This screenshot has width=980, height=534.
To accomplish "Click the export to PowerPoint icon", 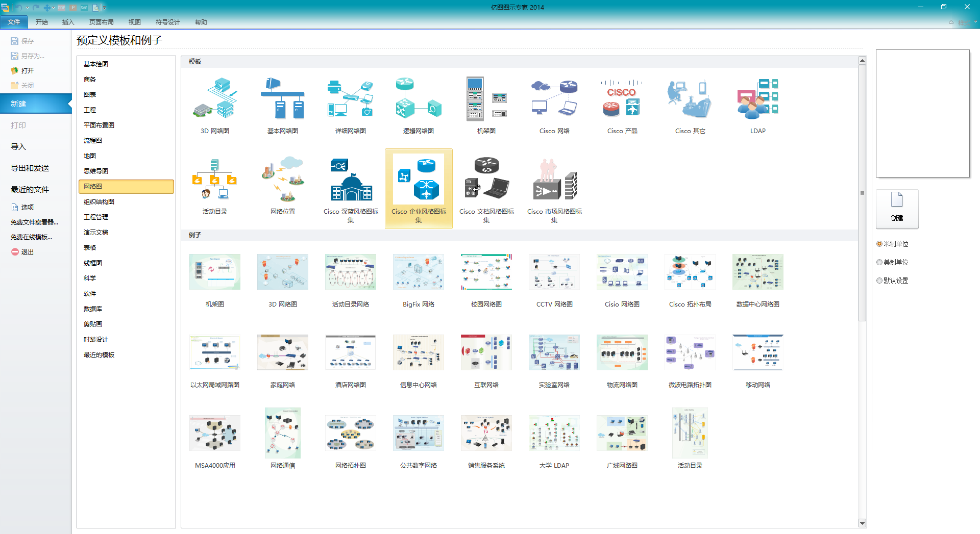I will [73, 8].
